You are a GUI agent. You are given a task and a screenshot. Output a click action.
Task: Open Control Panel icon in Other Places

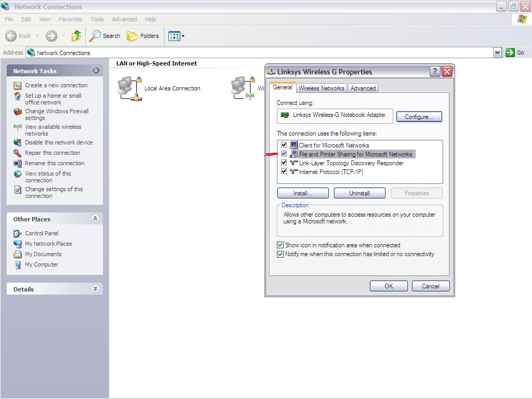(x=18, y=233)
